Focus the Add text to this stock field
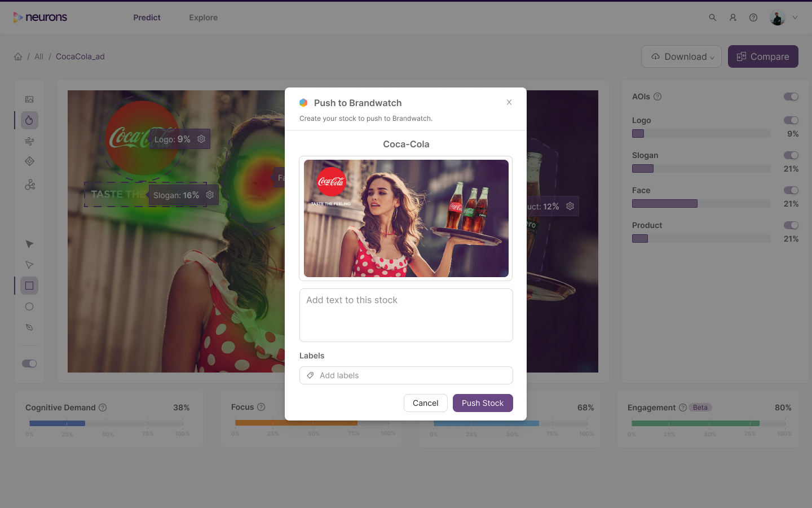Image resolution: width=812 pixels, height=508 pixels. point(406,315)
